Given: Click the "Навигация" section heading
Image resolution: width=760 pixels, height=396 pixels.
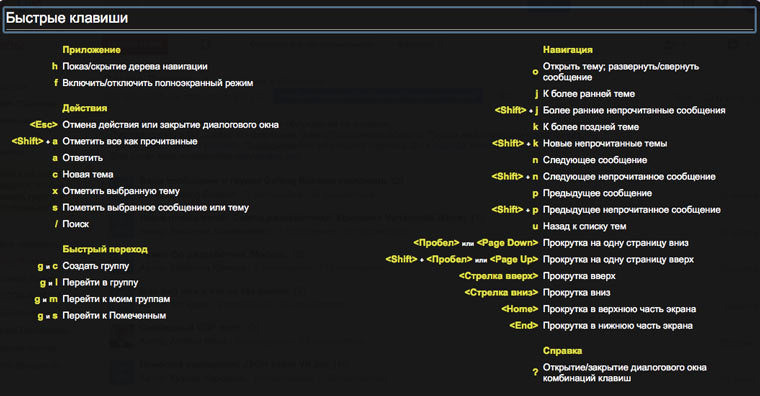Looking at the screenshot, I should pyautogui.click(x=568, y=50).
